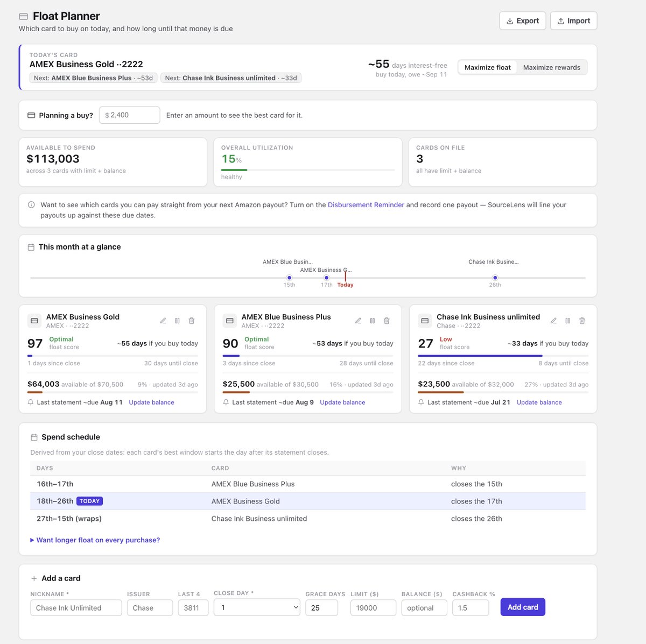Focus the Grace Days input field
This screenshot has width=646, height=644.
322,607
